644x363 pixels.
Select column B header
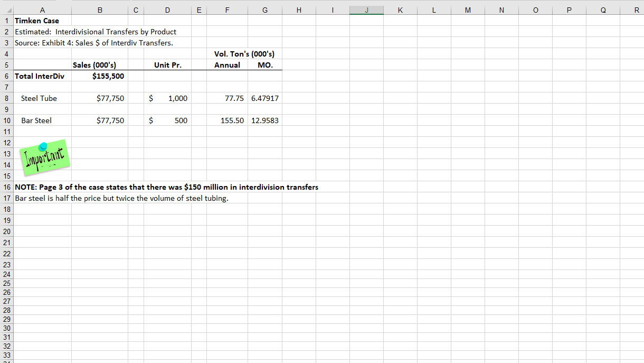99,10
